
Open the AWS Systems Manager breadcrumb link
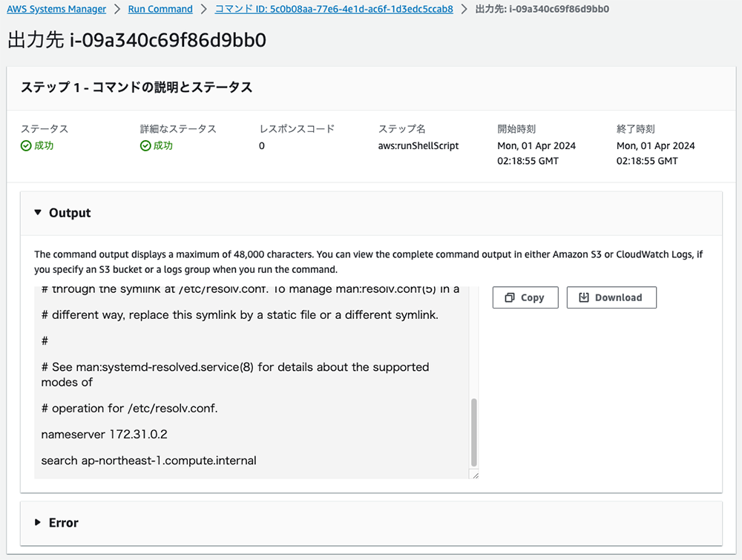56,9
